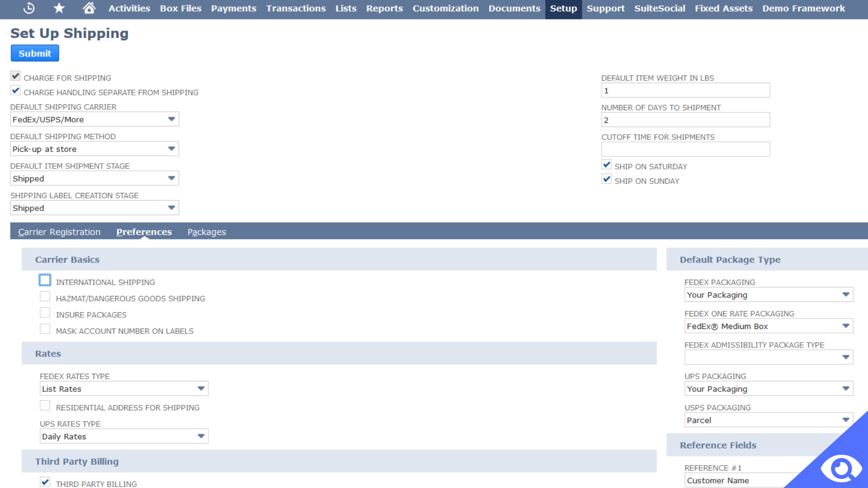Submit the shipping configuration form

35,54
